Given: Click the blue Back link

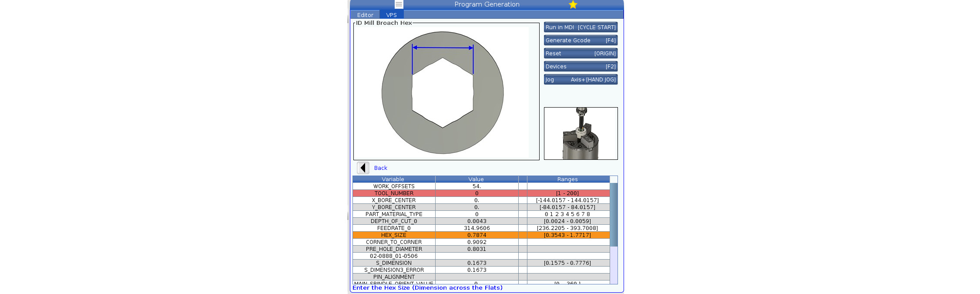Looking at the screenshot, I should click(380, 168).
